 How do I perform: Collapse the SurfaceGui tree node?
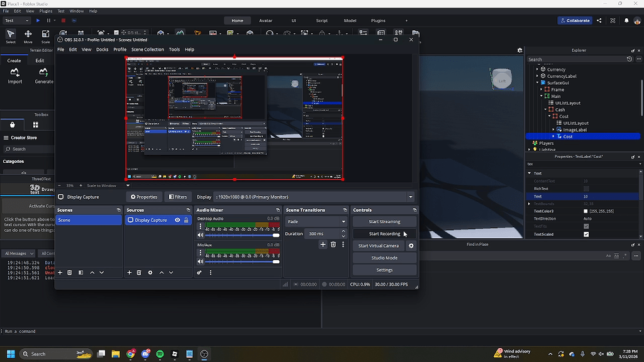point(538,83)
